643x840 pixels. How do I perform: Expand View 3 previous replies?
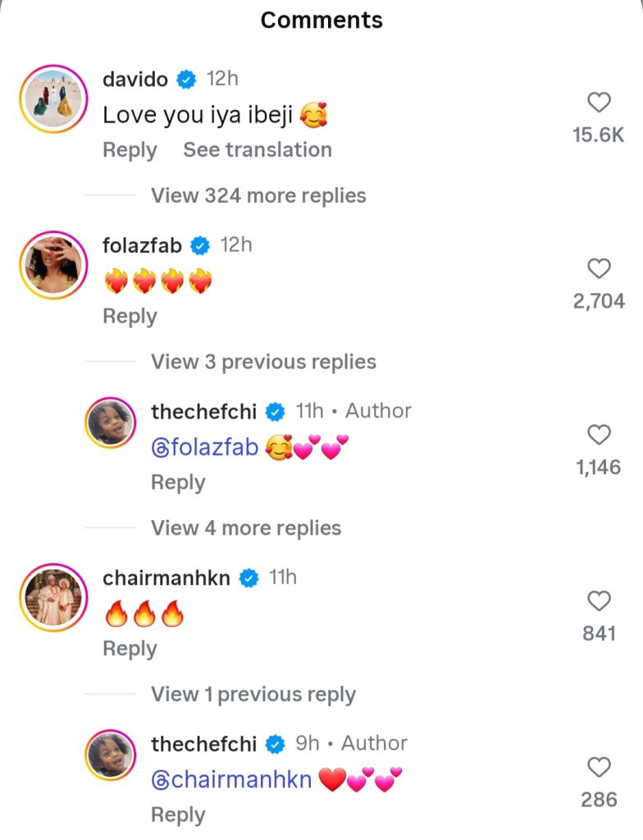click(262, 362)
